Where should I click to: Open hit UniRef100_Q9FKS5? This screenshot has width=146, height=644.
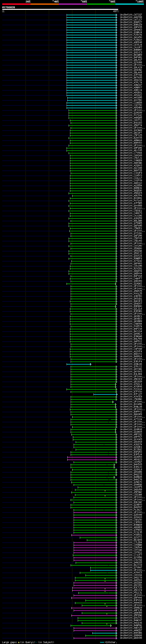coord(131,27)
